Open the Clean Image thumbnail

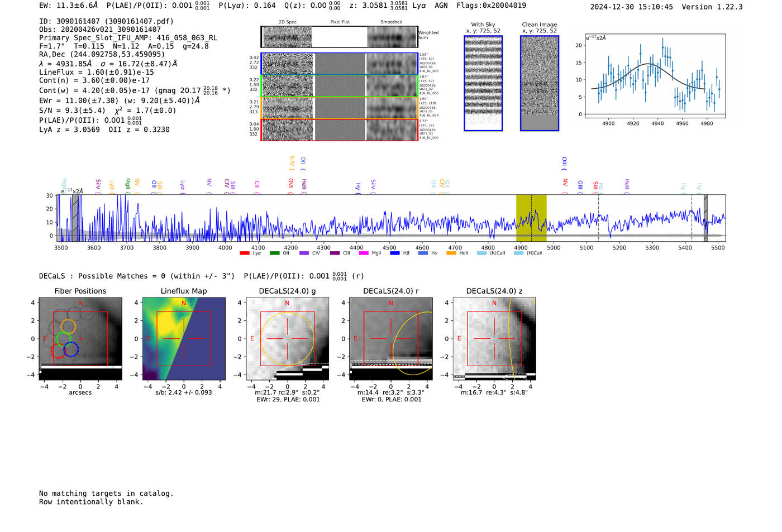click(x=540, y=83)
